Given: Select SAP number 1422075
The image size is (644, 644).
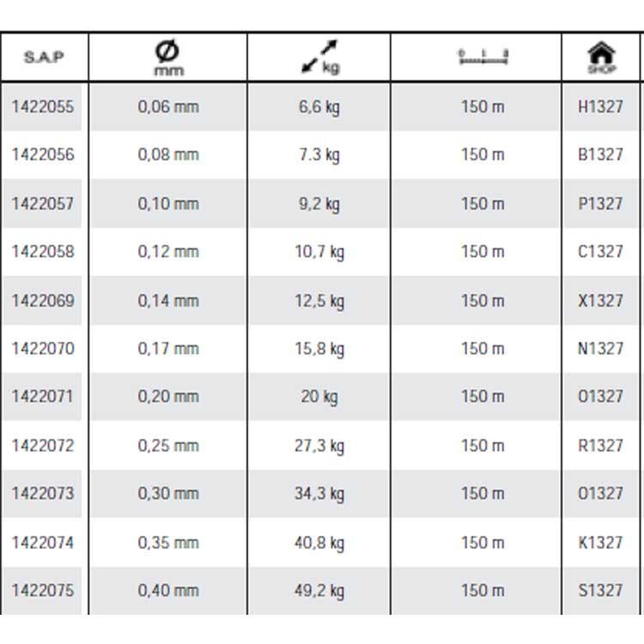Looking at the screenshot, I should (43, 591).
